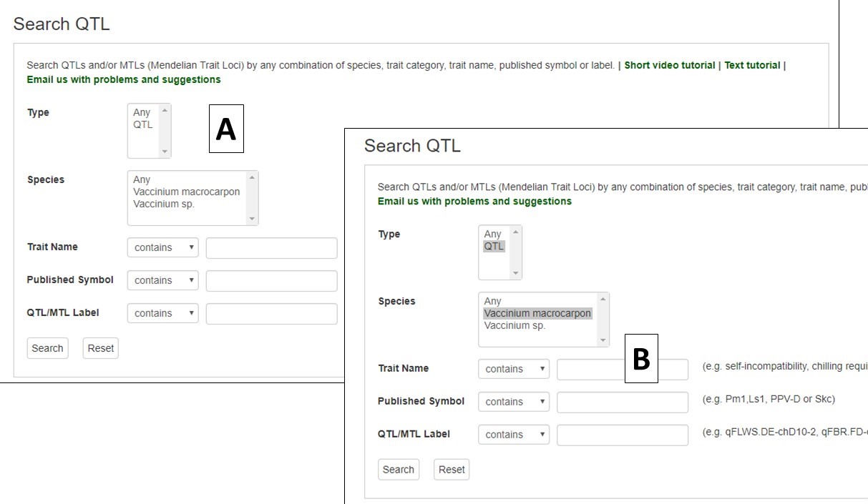Image resolution: width=868 pixels, height=504 pixels.
Task: Select Vaccinium macrocarpon in panel A Species list
Action: (187, 192)
